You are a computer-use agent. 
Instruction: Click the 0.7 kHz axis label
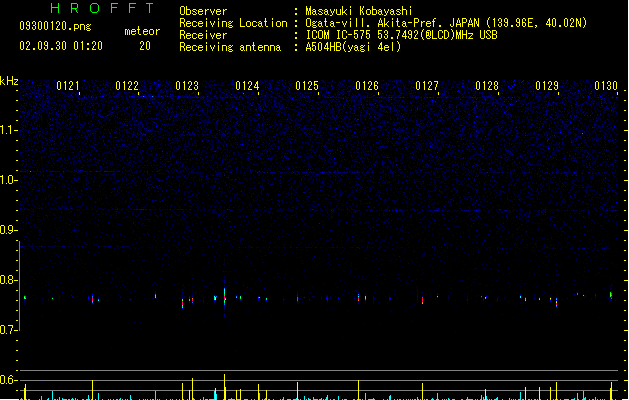tap(8, 330)
